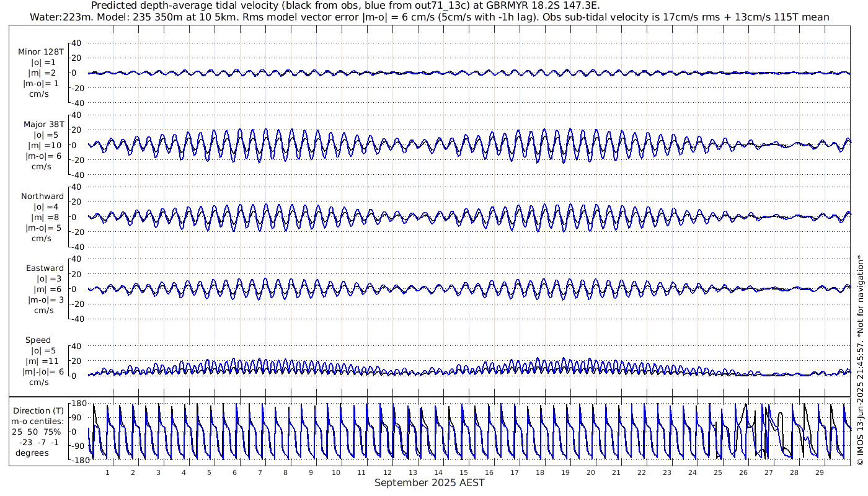Click the 'Eastward' panel label

[45, 268]
